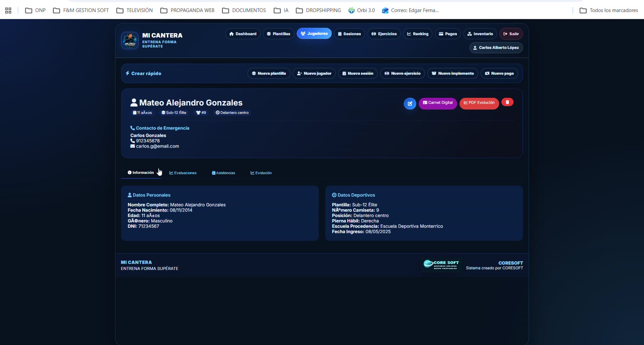Click the envelope icon by carlos.g@email.com
Viewport: 644px width, 345px height.
tap(132, 146)
